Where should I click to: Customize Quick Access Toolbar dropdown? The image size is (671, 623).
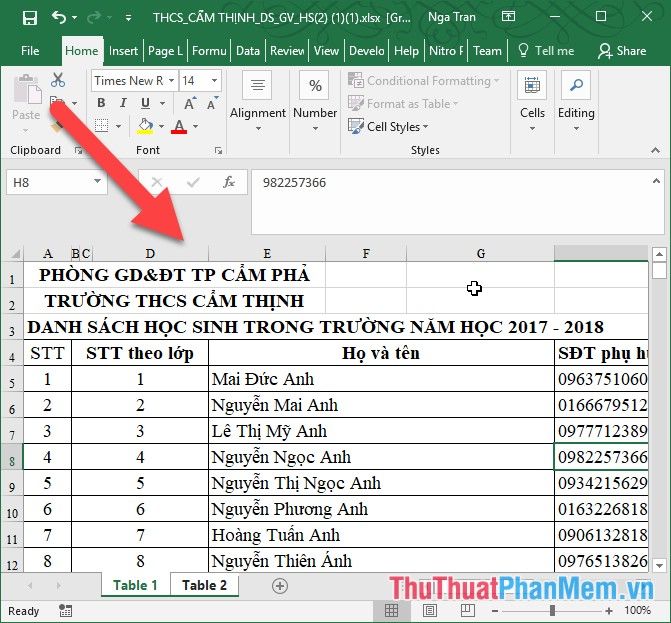pyautogui.click(x=128, y=18)
